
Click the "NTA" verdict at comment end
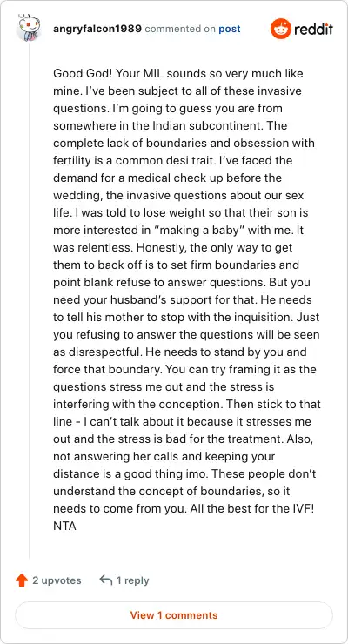pos(65,526)
